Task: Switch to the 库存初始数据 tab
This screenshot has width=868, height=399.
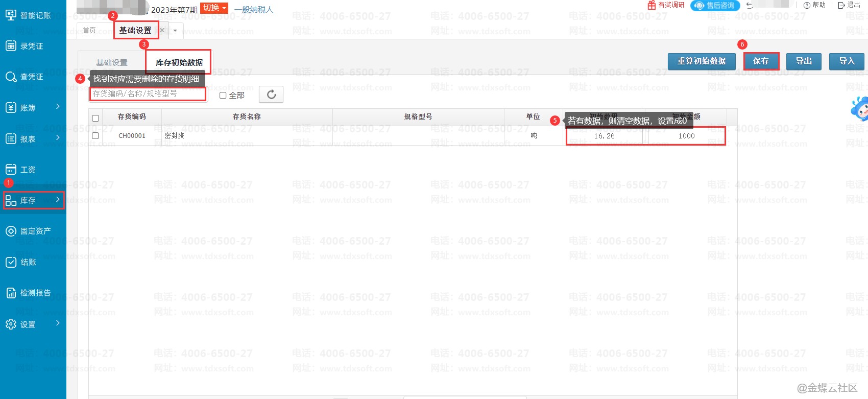Action: (x=179, y=62)
